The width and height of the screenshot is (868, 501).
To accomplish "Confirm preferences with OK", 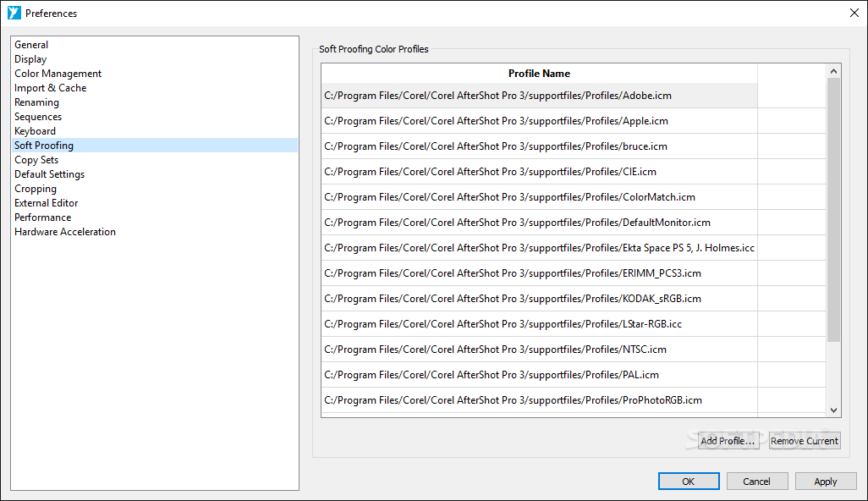I will pyautogui.click(x=689, y=482).
